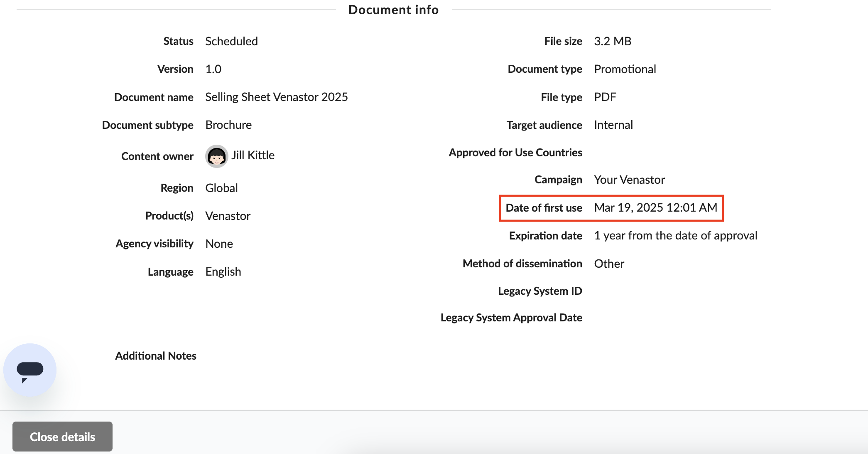
Task: Click the Jill Kittle content owner name
Action: click(253, 155)
